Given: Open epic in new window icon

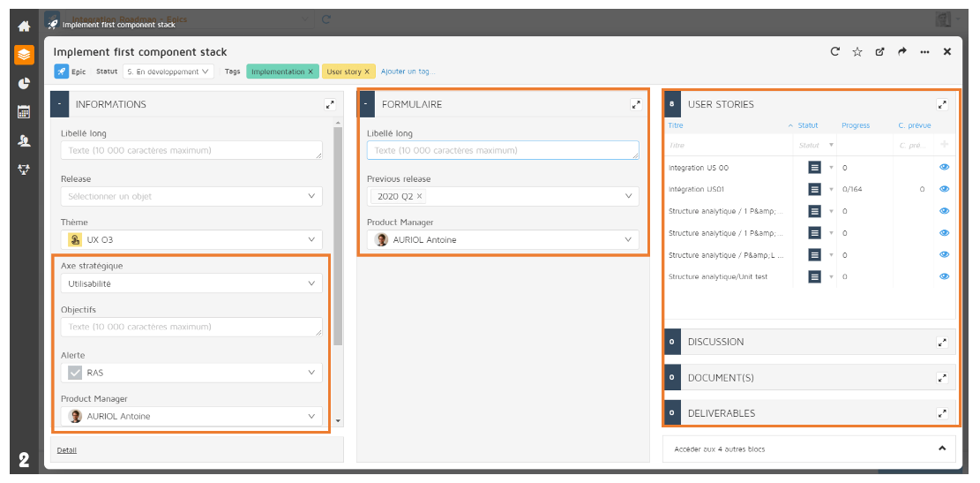Looking at the screenshot, I should [x=879, y=52].
